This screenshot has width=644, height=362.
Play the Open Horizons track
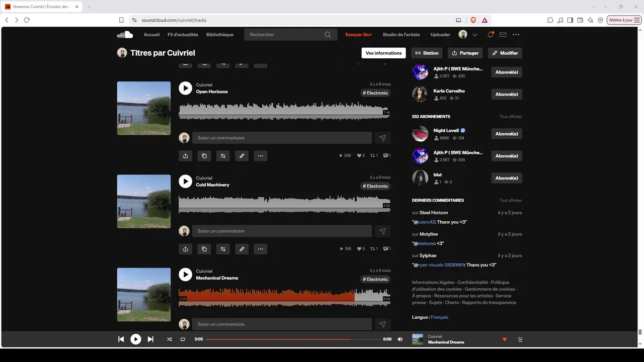pos(186,88)
